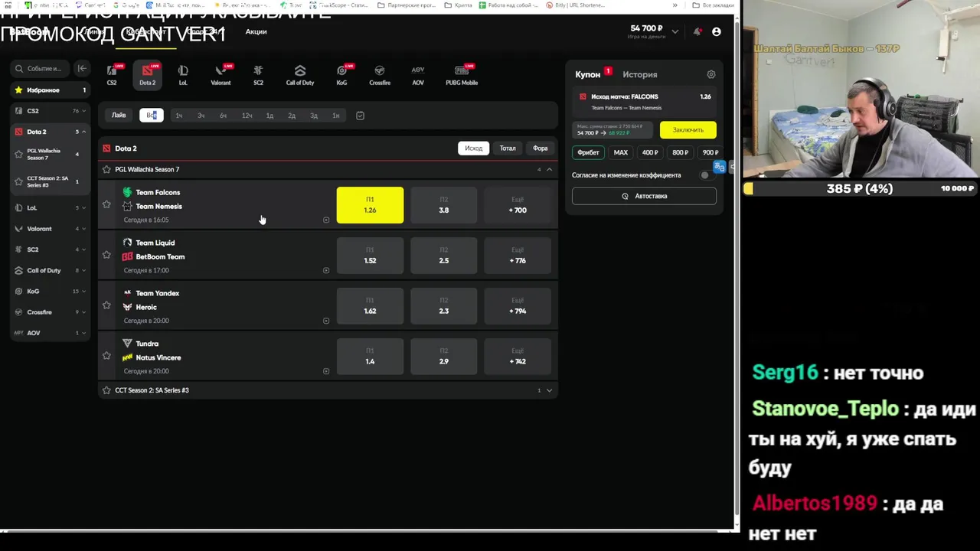Screen dimensions: 980x551
Task: Open the Автоставка button
Action: tap(644, 196)
